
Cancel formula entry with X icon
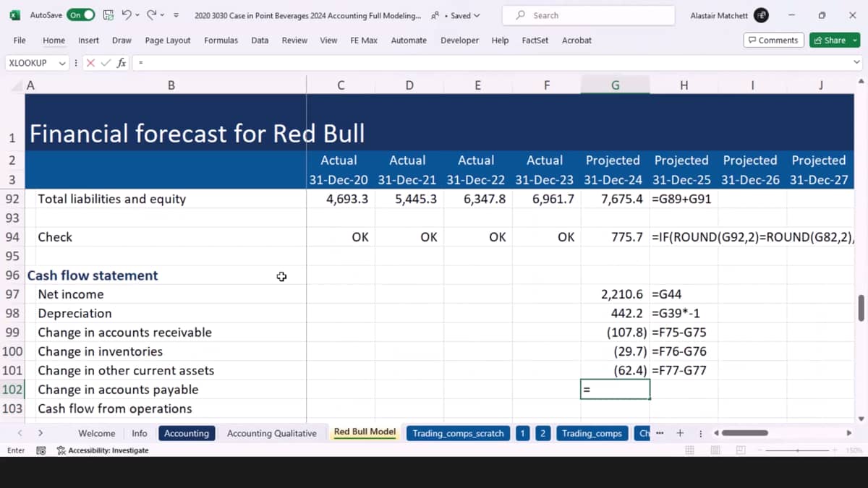(x=91, y=63)
